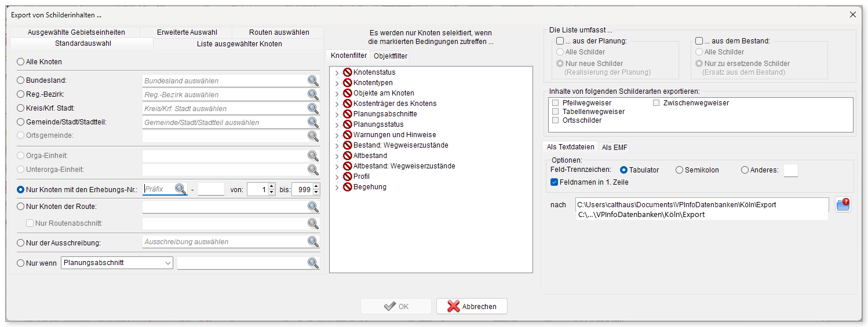Select the Alle Knoten radio button

[x=21, y=62]
